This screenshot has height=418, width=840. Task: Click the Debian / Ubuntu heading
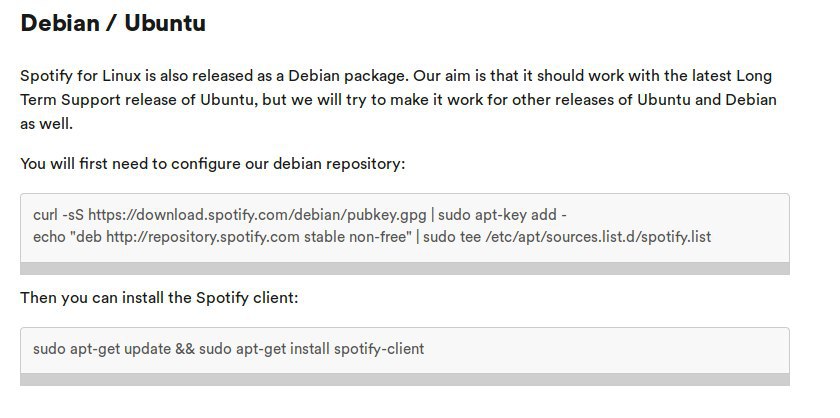pyautogui.click(x=113, y=23)
